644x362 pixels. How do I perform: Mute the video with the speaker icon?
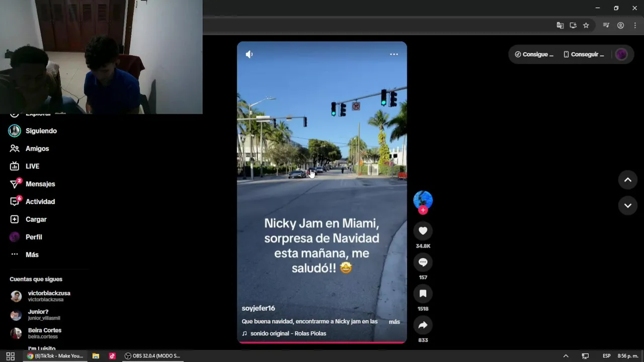click(x=249, y=54)
